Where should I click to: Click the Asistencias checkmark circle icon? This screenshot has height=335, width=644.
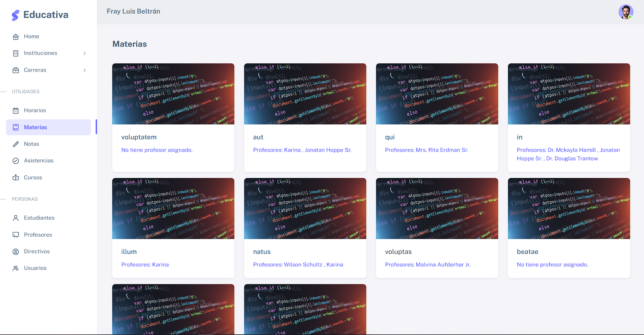click(16, 161)
